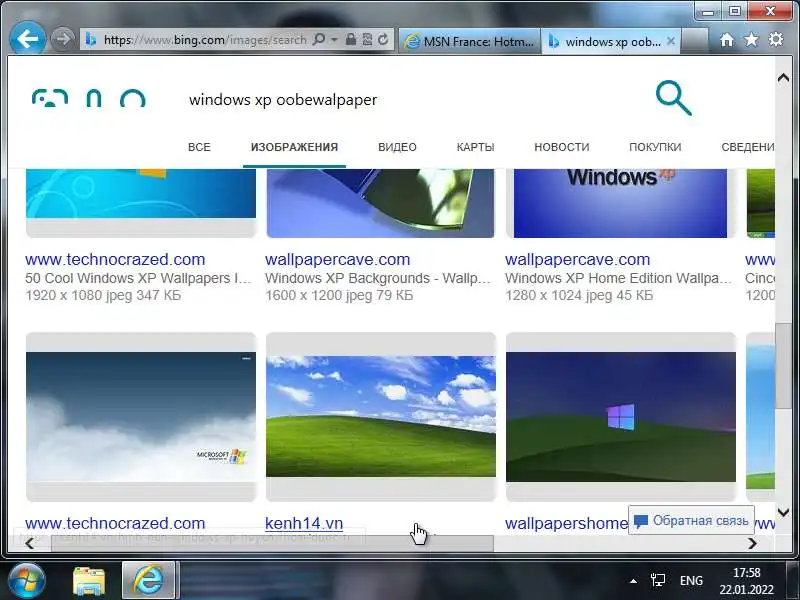The image size is (800, 600).
Task: Go back with the browser Back arrow
Action: coord(27,39)
